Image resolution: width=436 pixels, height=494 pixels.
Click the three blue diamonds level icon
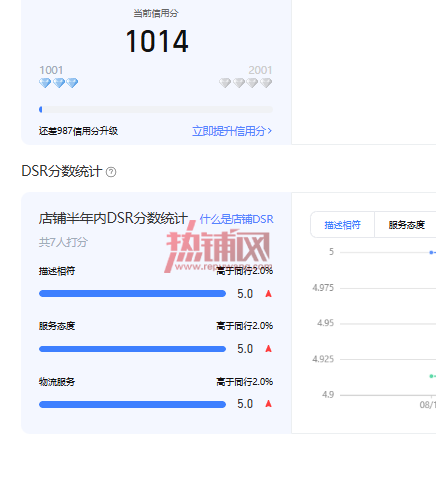(59, 83)
